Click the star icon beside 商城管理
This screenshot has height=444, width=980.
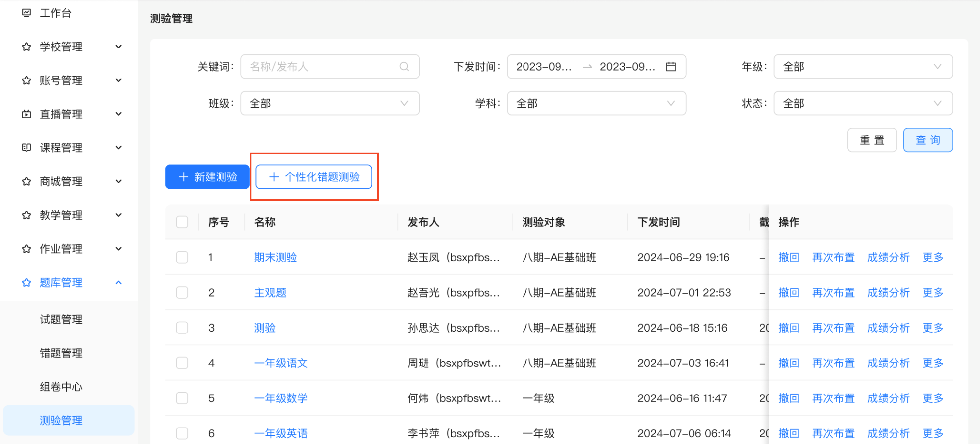[26, 181]
